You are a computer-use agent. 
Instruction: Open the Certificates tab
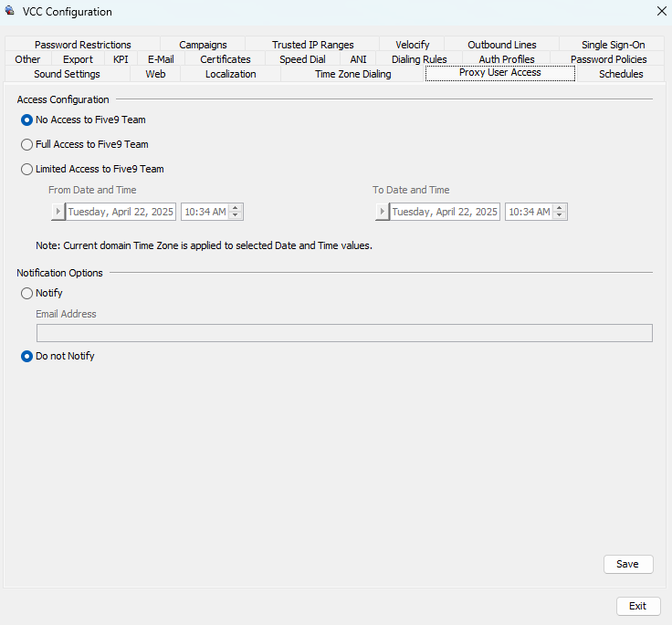226,59
